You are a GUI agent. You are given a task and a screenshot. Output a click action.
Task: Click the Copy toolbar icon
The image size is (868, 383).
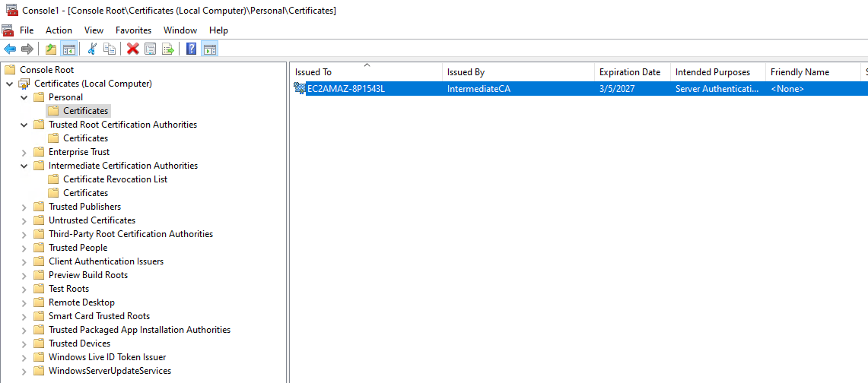110,49
